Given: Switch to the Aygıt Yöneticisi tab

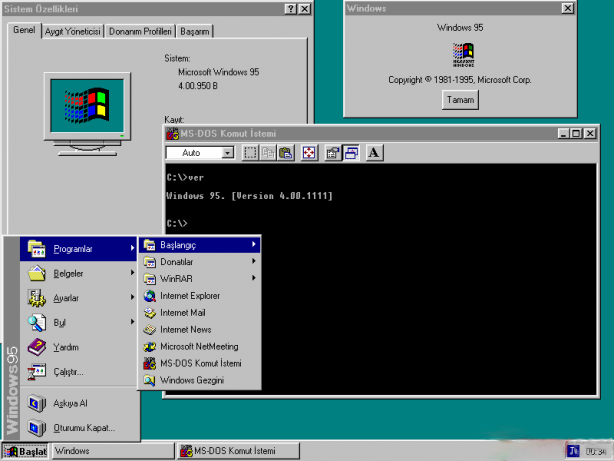Looking at the screenshot, I should (x=73, y=31).
